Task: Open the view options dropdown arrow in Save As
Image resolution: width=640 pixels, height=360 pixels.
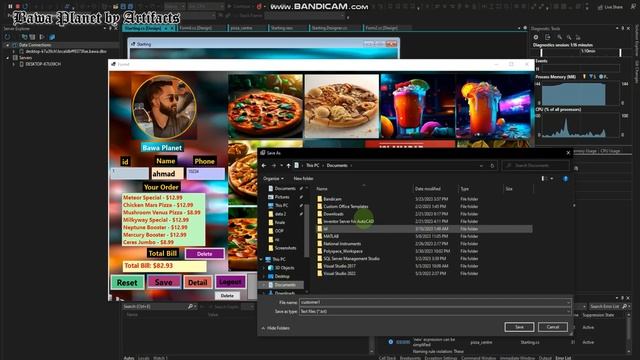Action: coord(552,179)
